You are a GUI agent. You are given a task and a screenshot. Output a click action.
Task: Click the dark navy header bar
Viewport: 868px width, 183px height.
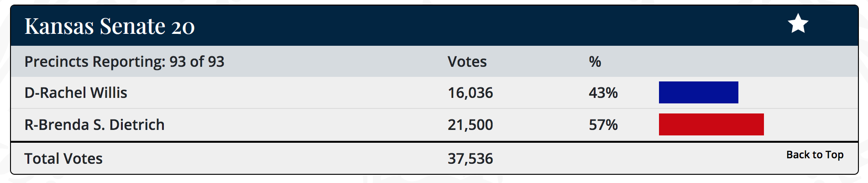tap(434, 26)
